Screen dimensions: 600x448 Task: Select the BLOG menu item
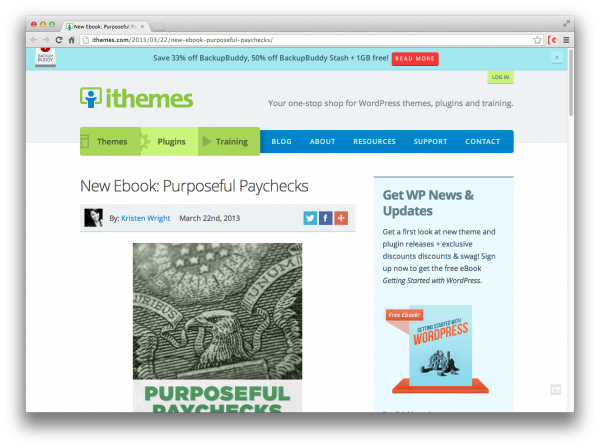[x=281, y=142]
